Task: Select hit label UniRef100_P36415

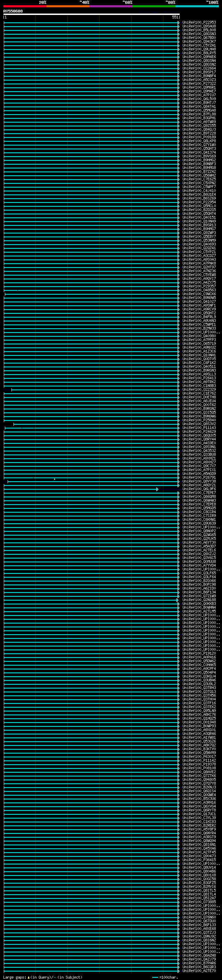Action: pos(199,860)
